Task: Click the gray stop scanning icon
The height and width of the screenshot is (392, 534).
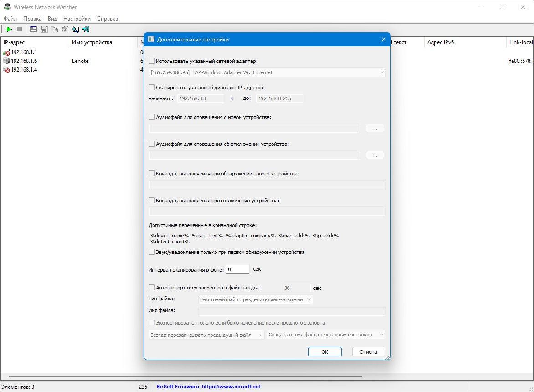Action: coord(20,29)
